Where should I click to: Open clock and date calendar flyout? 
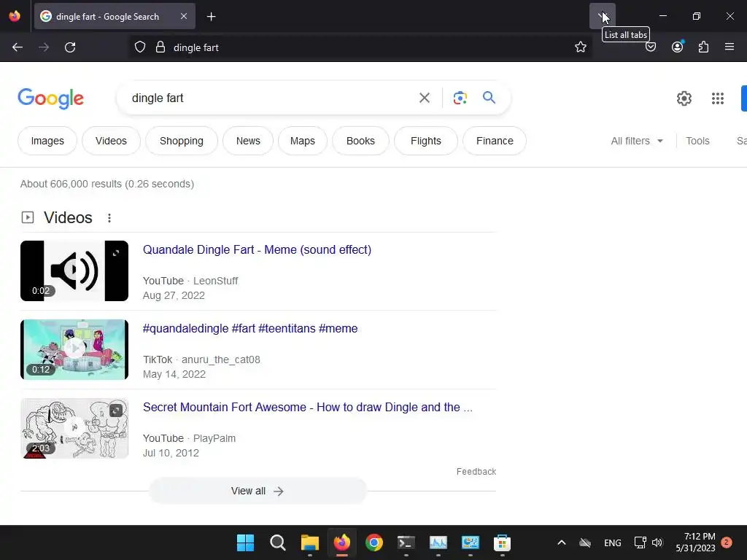695,542
